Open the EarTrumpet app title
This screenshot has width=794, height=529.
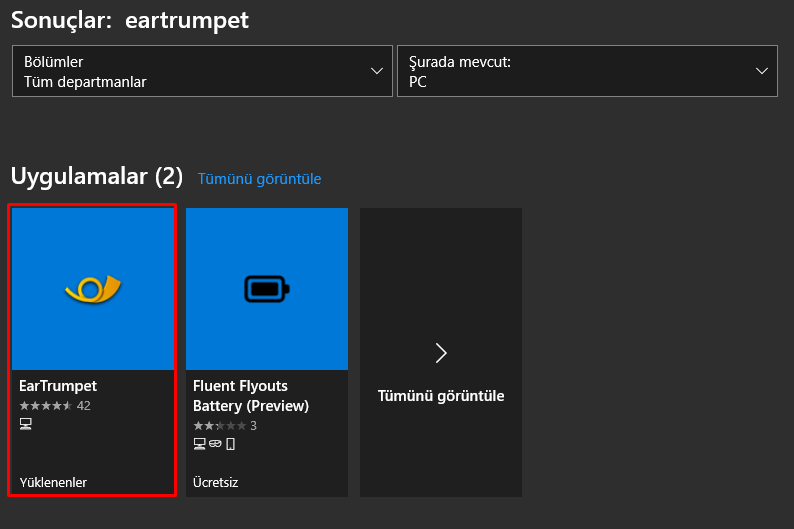(58, 385)
